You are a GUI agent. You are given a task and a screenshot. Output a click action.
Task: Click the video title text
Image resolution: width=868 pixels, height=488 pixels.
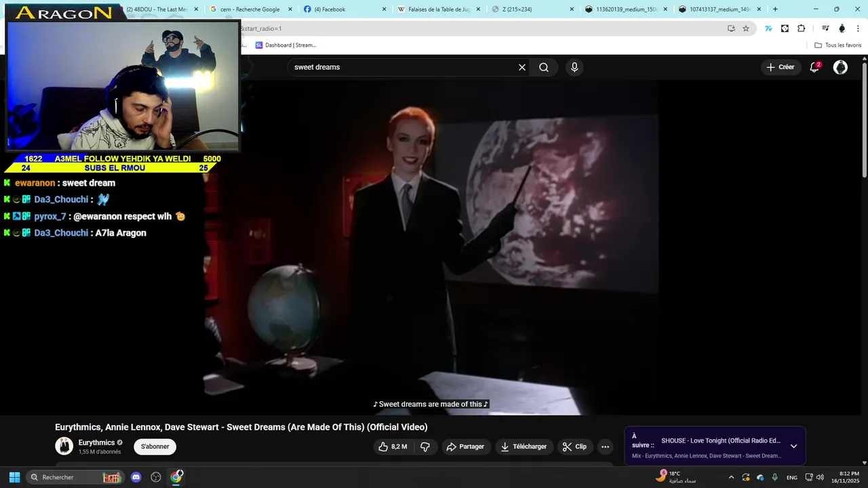point(241,427)
